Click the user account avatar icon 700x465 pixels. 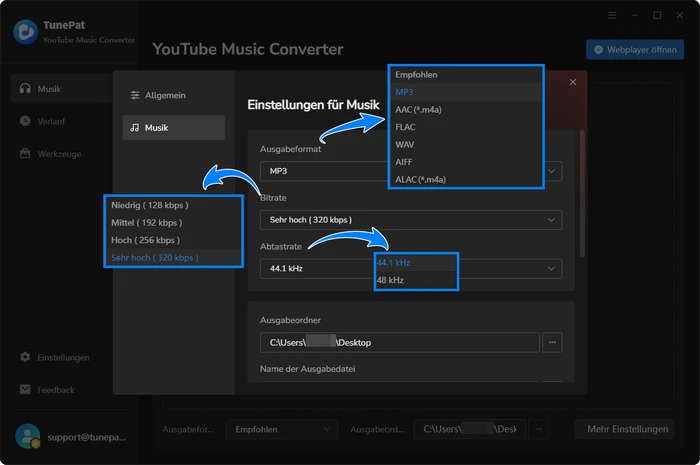point(27,436)
